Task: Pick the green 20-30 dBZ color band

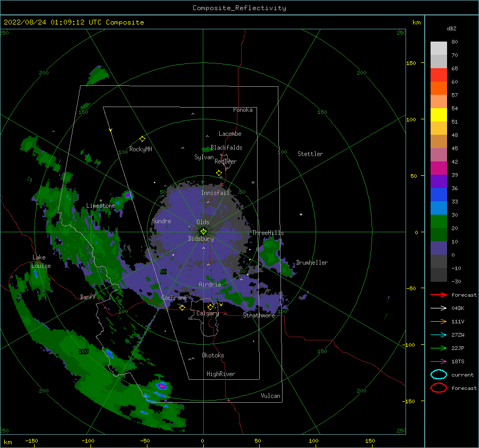Action: pyautogui.click(x=439, y=222)
